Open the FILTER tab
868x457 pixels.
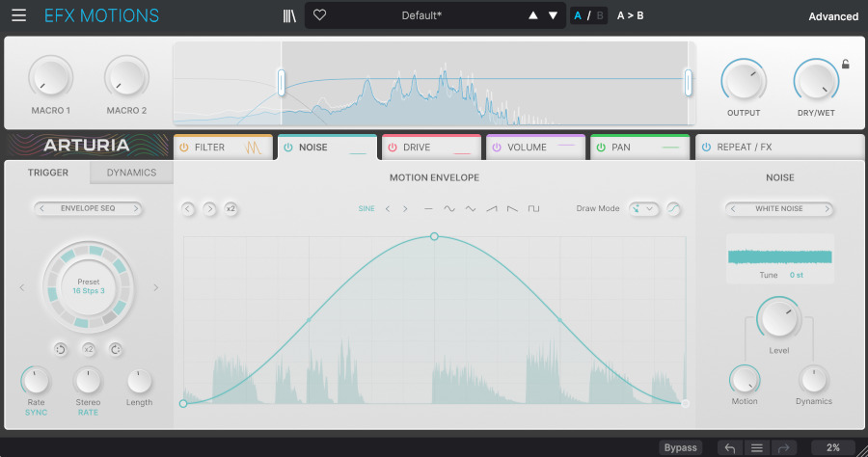pos(223,148)
